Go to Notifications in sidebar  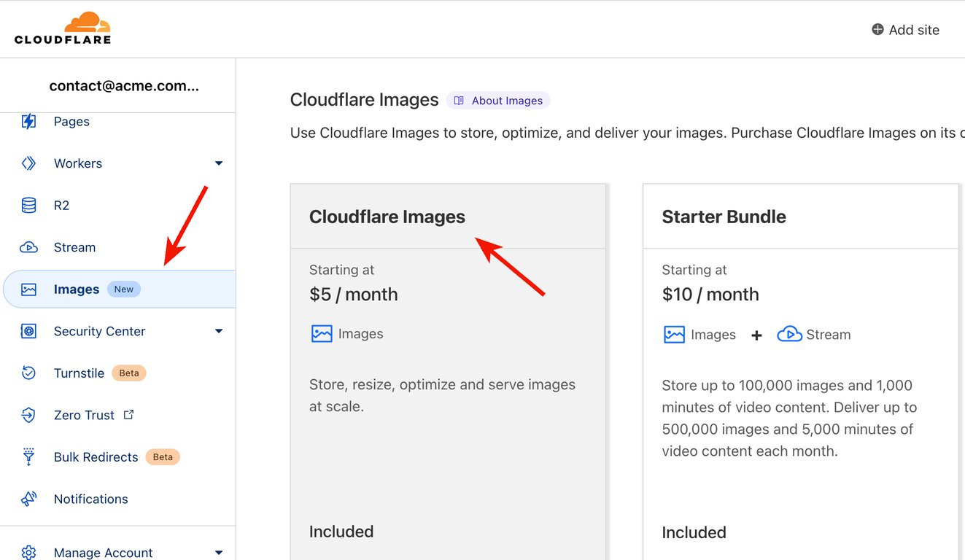point(90,499)
